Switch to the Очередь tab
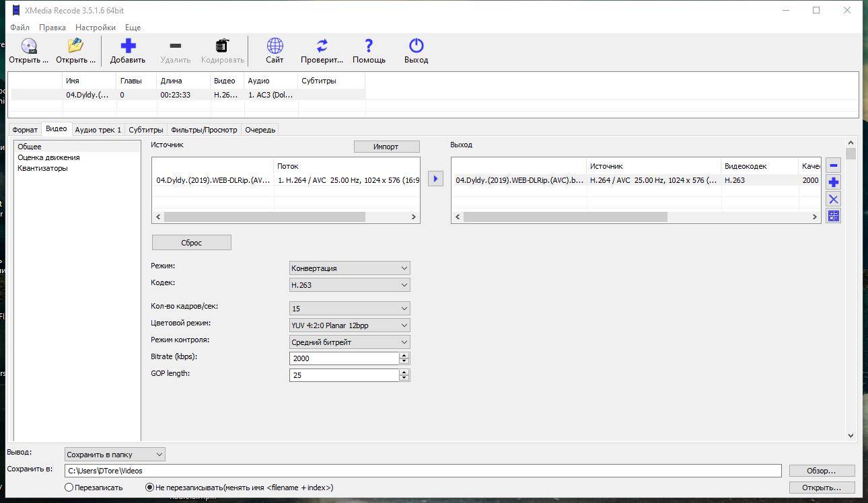The width and height of the screenshot is (868, 503). [x=260, y=130]
